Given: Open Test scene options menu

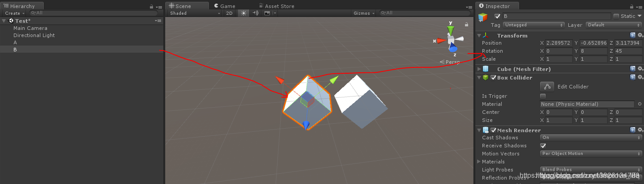Looking at the screenshot, I should [x=158, y=21].
